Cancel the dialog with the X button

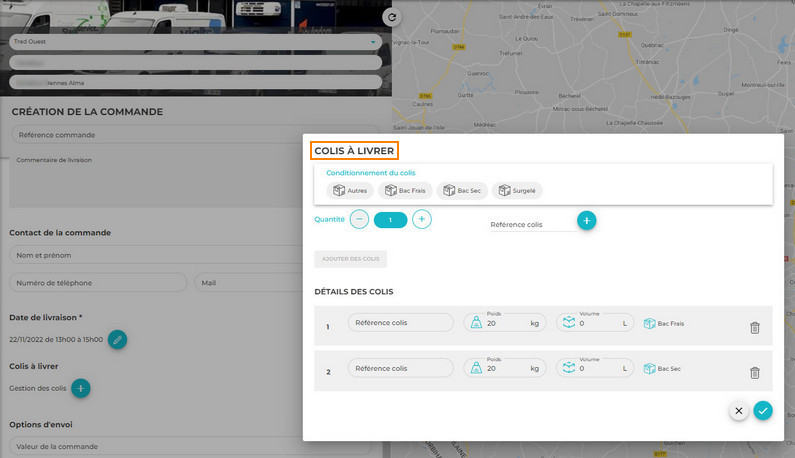tap(738, 410)
